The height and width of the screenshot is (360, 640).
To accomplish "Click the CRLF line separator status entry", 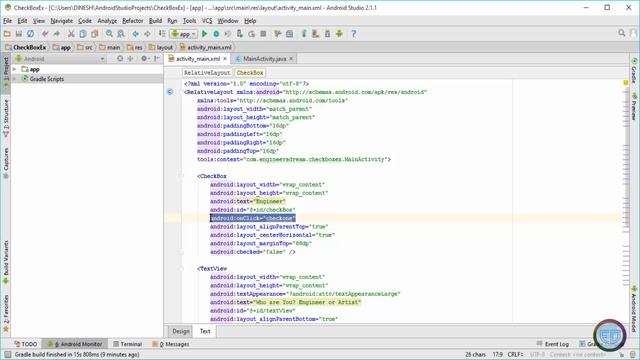I will tap(515, 354).
